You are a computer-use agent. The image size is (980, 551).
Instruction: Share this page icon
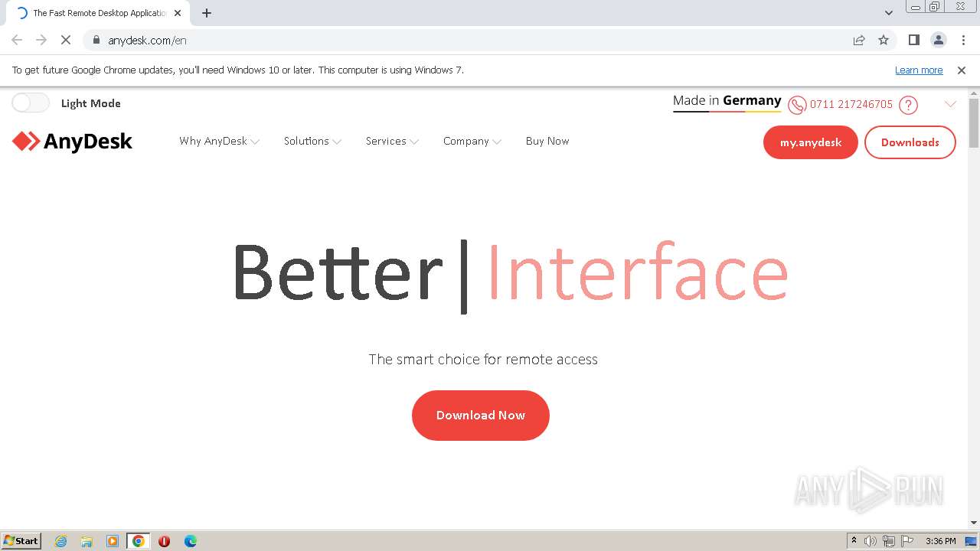[x=859, y=40]
